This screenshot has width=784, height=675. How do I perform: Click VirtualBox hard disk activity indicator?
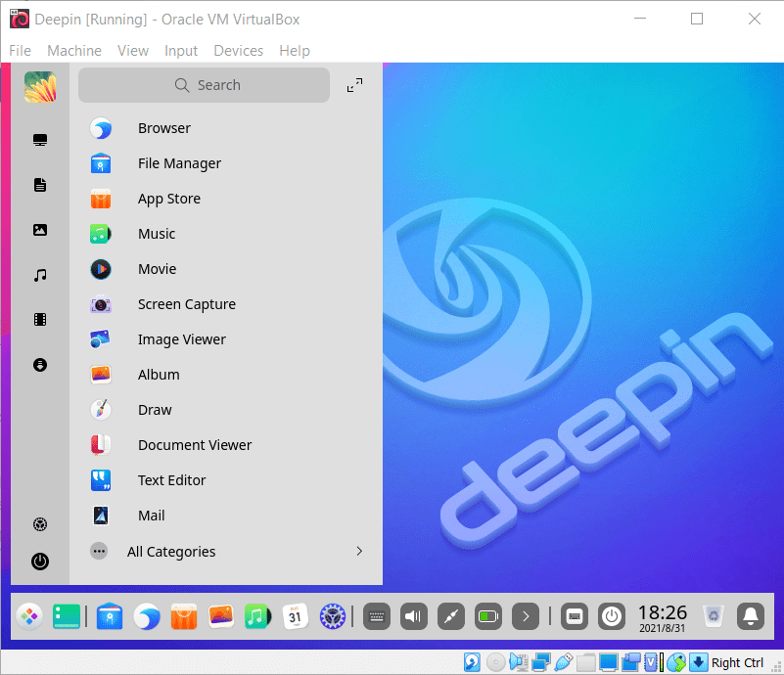pos(472,662)
